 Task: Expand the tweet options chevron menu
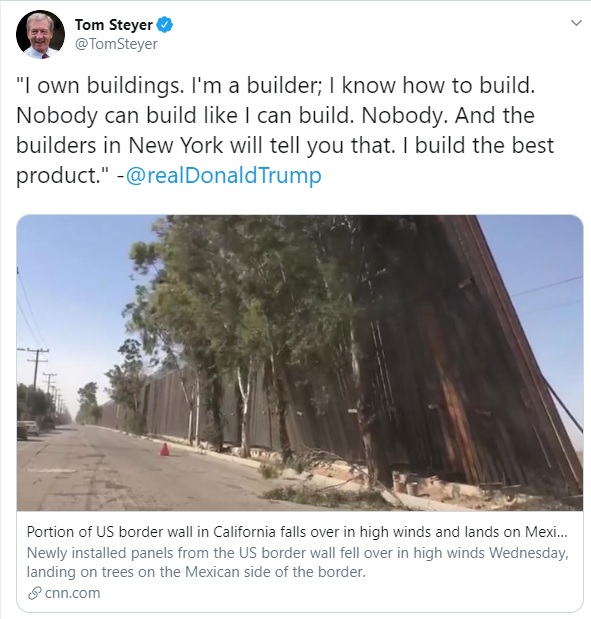(x=576, y=23)
